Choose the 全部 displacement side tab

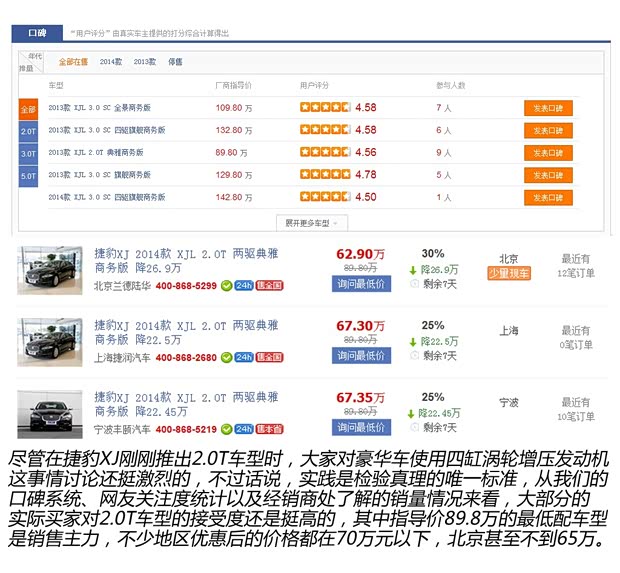point(28,109)
